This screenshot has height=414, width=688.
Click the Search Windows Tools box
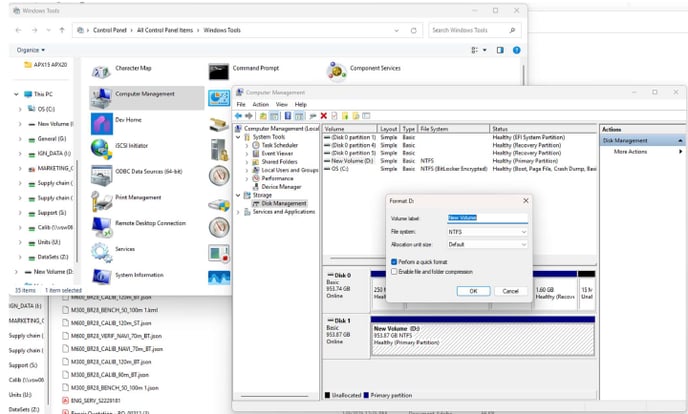pyautogui.click(x=475, y=30)
